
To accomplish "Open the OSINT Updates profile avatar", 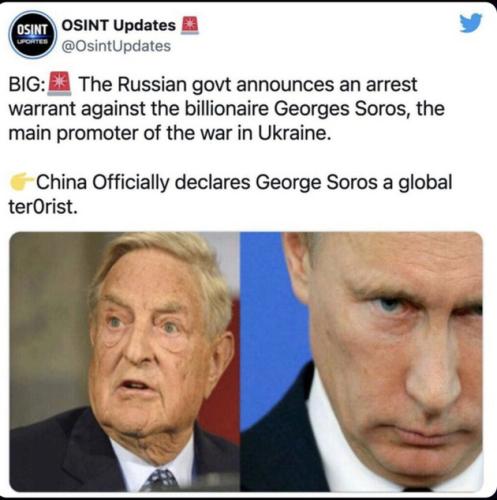I will tap(33, 34).
